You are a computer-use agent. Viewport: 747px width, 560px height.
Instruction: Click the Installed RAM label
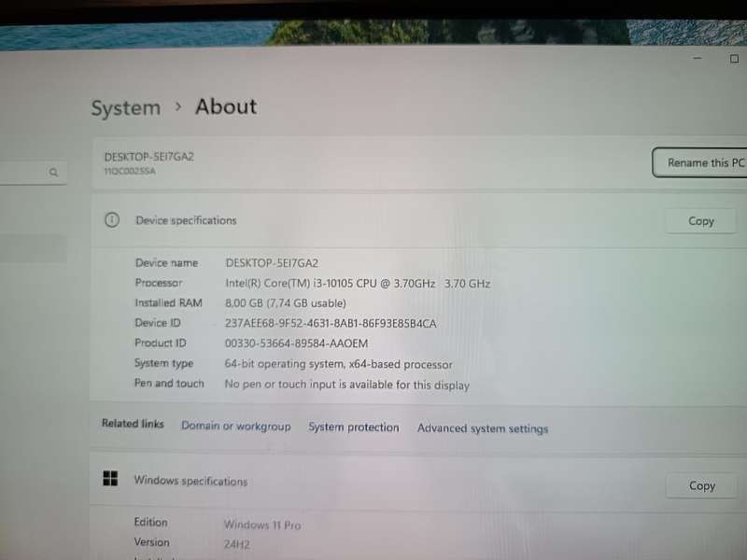click(x=169, y=302)
